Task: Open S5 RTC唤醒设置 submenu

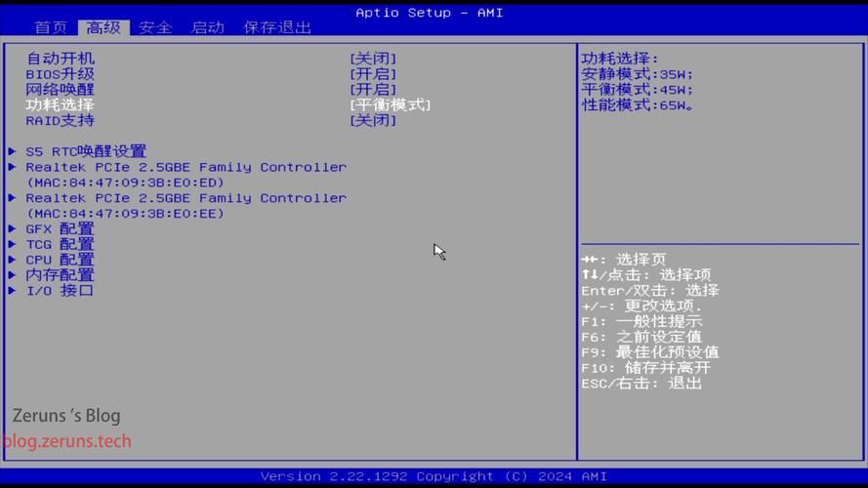Action: [x=86, y=151]
